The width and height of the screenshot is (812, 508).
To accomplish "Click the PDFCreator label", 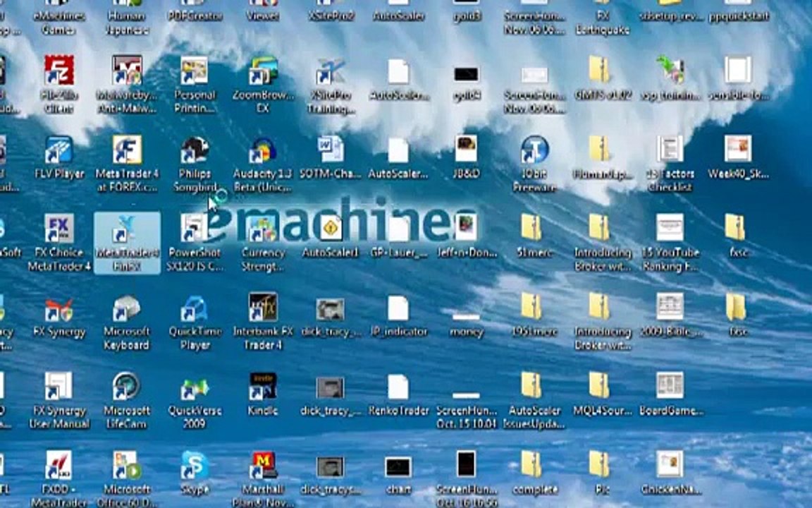I will [195, 16].
